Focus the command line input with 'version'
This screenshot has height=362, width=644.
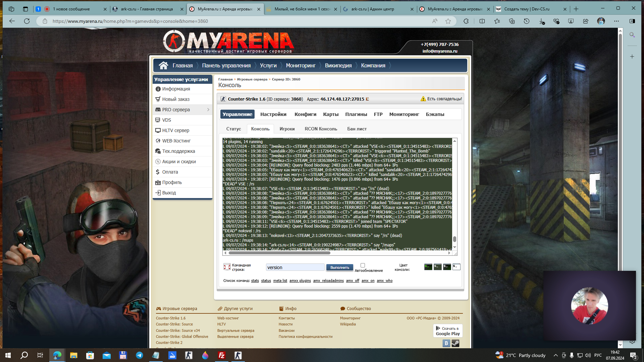click(295, 267)
